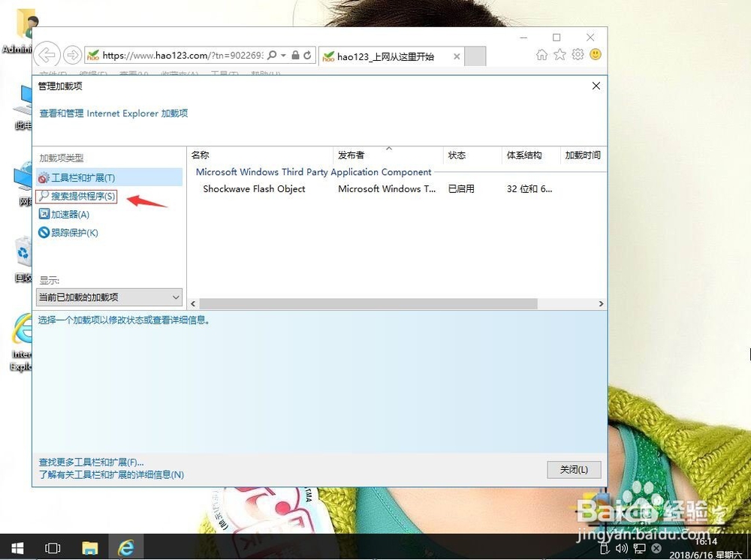Viewport: 751px width, 560px height.
Task: Minimize the Internet Explorer window
Action: coord(523,38)
